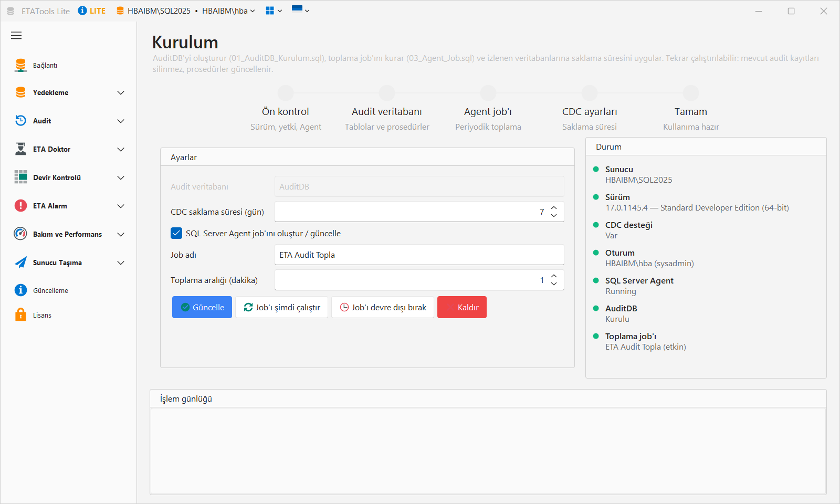This screenshot has height=504, width=840.
Task: Click the Lisans lock icon
Action: click(x=20, y=315)
